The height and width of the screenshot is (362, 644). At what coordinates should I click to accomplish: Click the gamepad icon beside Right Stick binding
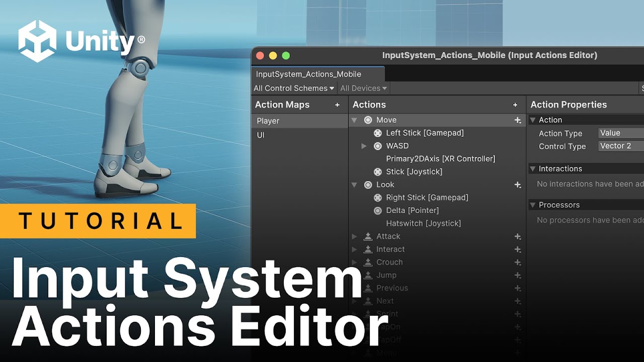pyautogui.click(x=378, y=198)
